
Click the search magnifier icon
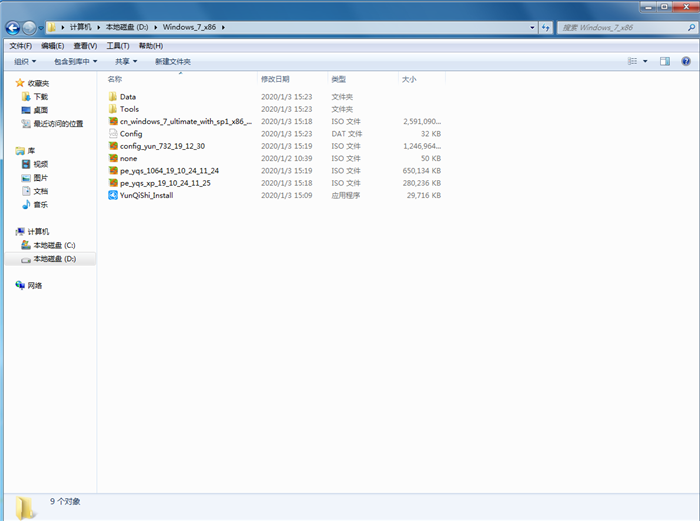tap(692, 28)
